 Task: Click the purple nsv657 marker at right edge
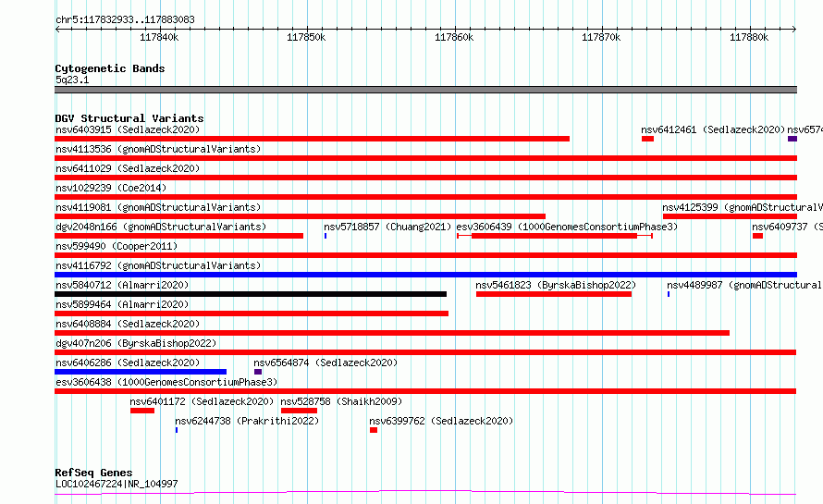tap(792, 139)
